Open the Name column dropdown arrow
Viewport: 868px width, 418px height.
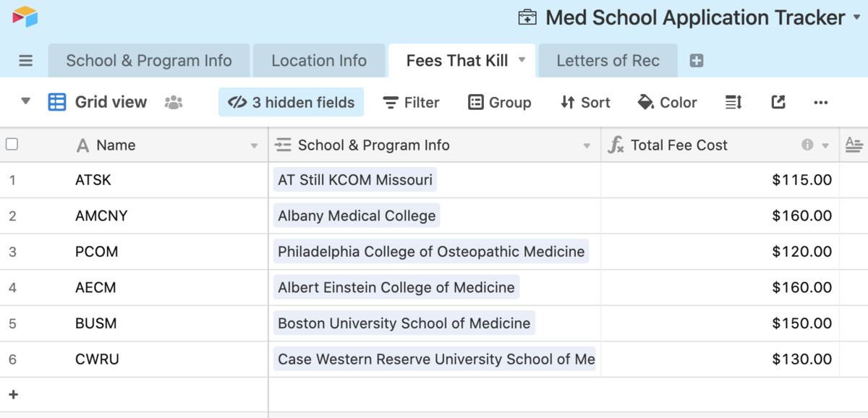point(254,146)
